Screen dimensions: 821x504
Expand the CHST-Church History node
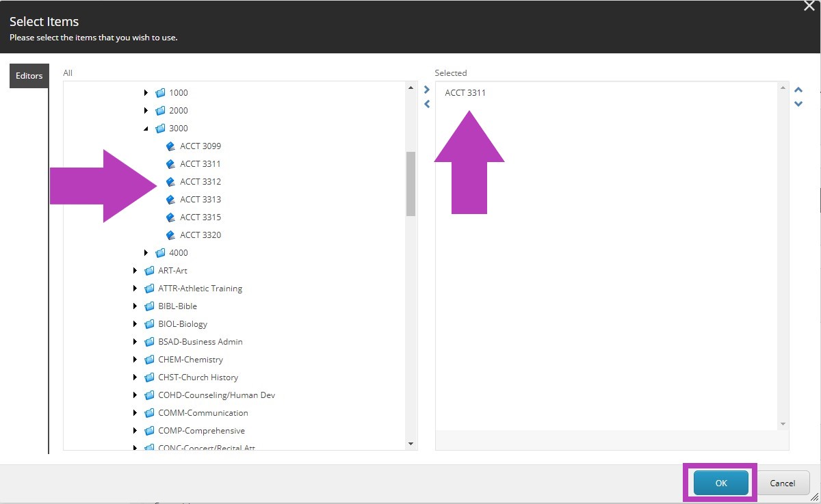click(135, 377)
